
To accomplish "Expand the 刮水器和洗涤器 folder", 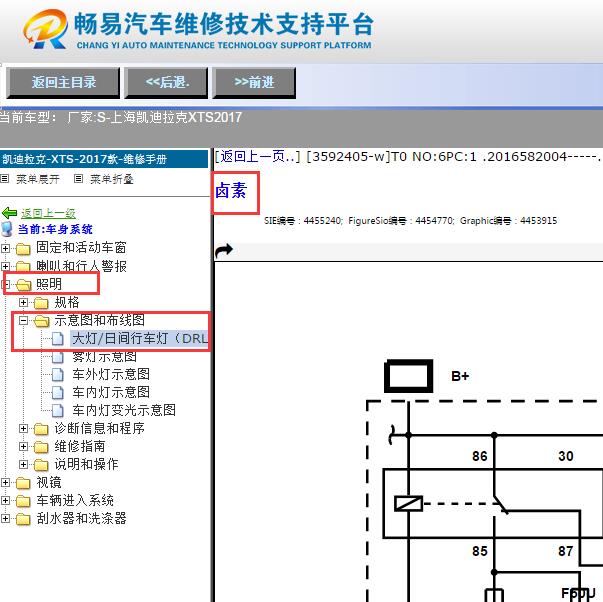I will pyautogui.click(x=5, y=519).
